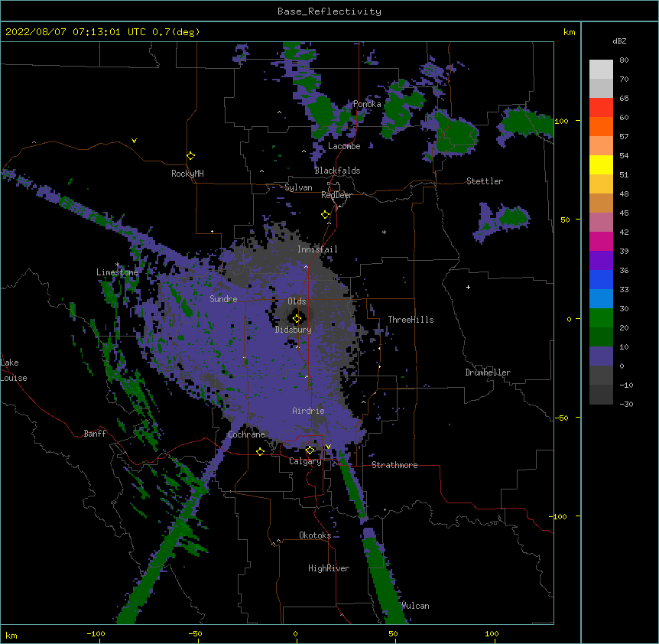Screen dimensions: 659x644
Task: Click the blue 36 dBZ legend swatch
Action: click(x=601, y=279)
